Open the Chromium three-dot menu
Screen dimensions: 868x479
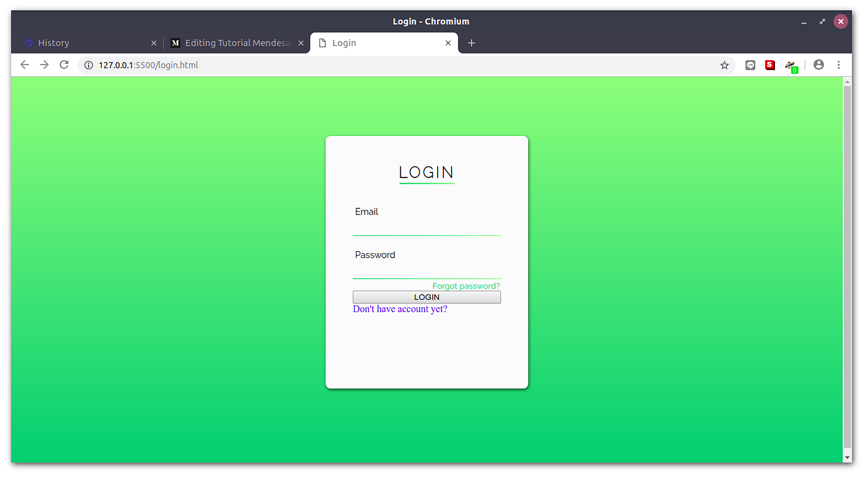(839, 65)
